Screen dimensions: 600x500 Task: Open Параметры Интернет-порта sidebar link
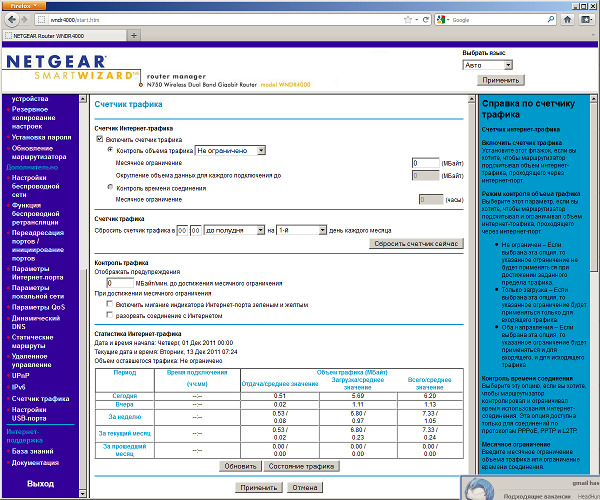click(x=37, y=273)
